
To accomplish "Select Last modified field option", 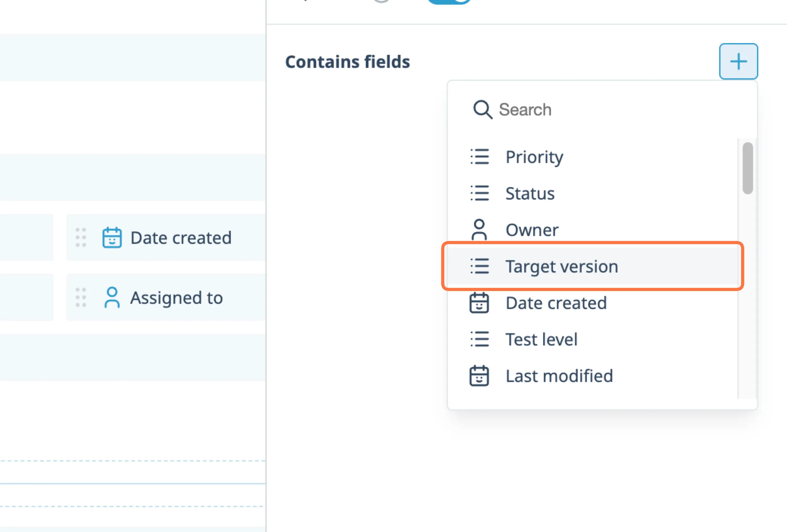I will click(x=559, y=376).
